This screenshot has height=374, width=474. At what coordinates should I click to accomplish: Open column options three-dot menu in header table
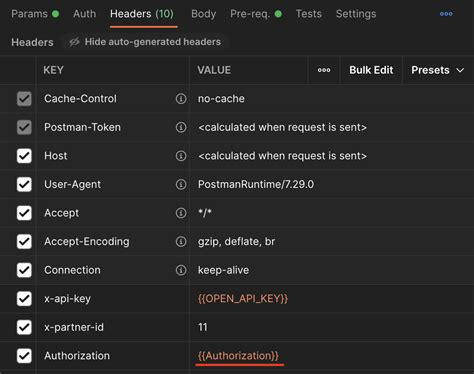pyautogui.click(x=324, y=70)
